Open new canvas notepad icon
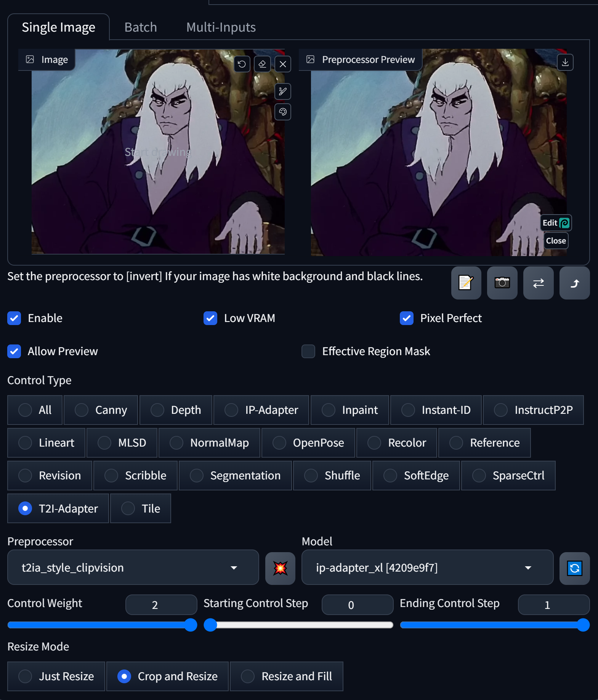 coord(466,283)
